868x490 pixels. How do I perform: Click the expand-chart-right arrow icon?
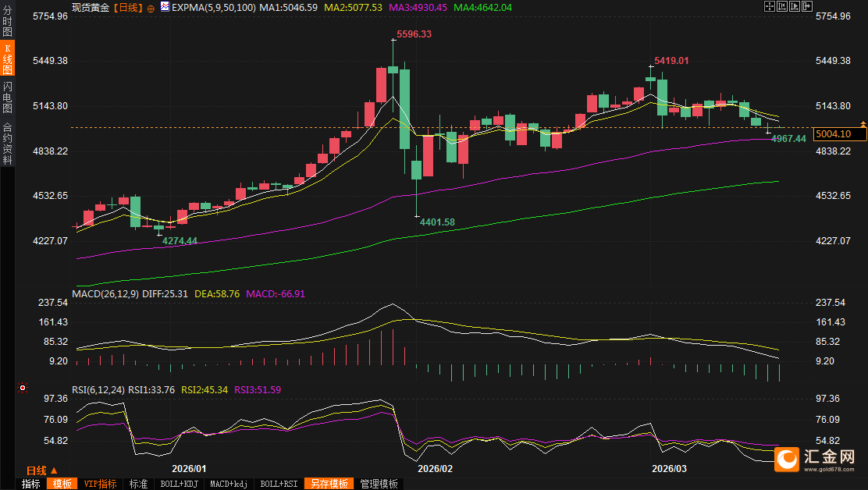tap(807, 6)
